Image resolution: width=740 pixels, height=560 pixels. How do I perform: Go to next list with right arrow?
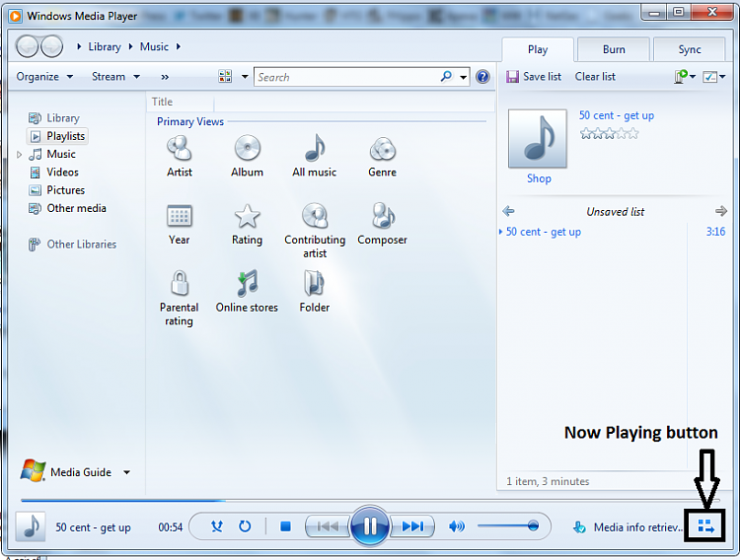[720, 211]
